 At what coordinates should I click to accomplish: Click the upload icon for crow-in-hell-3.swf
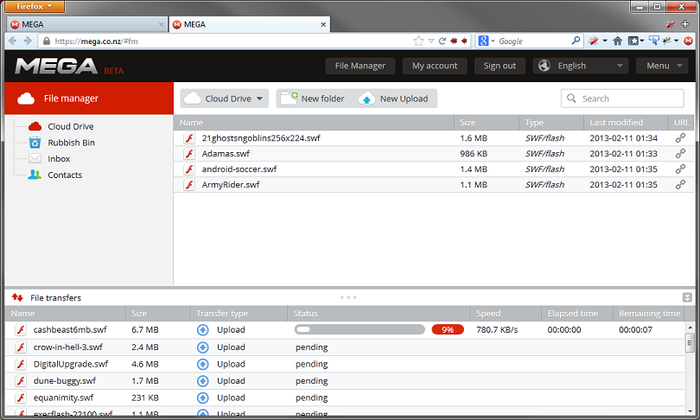pyautogui.click(x=203, y=347)
